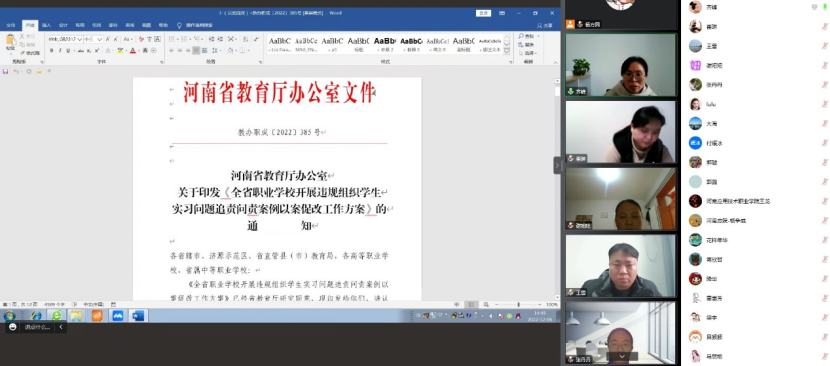830x366 pixels.
Task: Open the Insert ribbon tab
Action: click(x=46, y=25)
